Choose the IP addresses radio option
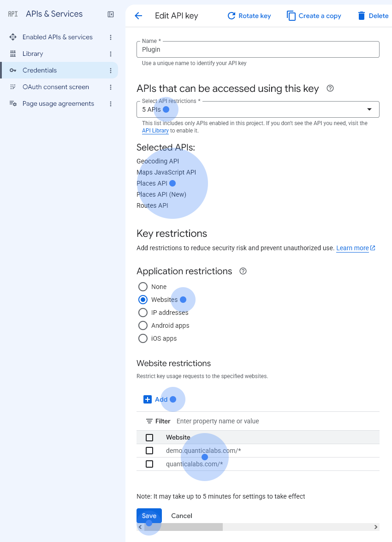The height and width of the screenshot is (542, 392). point(143,313)
